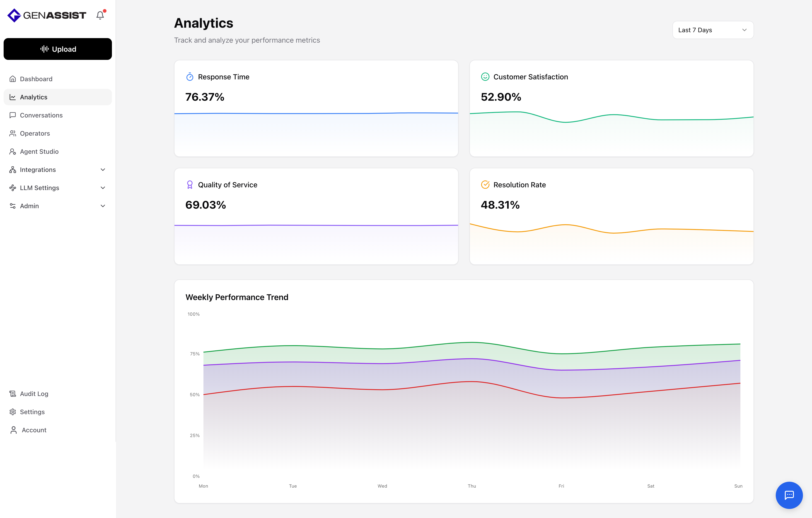The height and width of the screenshot is (518, 812).
Task: Click the Audit Log scroll icon
Action: click(13, 393)
